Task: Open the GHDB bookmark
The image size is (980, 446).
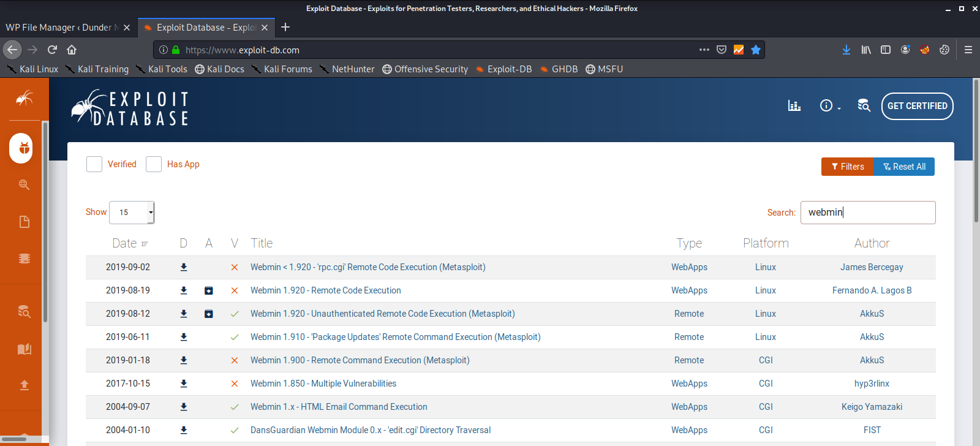Action: pos(559,69)
